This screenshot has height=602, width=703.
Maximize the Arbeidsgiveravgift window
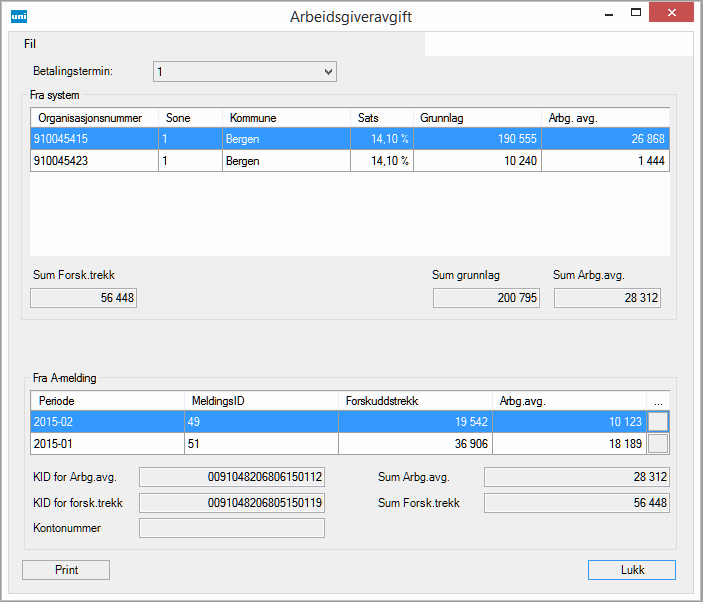click(x=635, y=14)
